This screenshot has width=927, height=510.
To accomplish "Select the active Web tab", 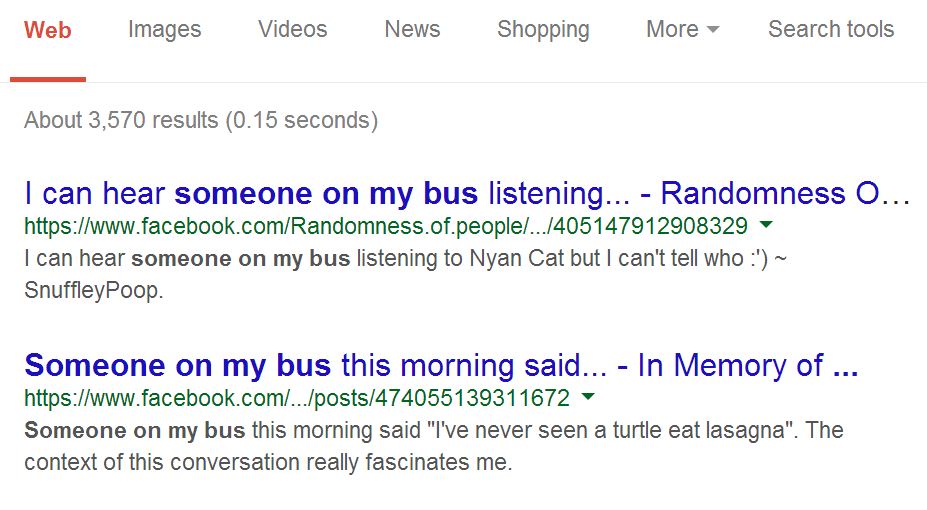I will (48, 30).
